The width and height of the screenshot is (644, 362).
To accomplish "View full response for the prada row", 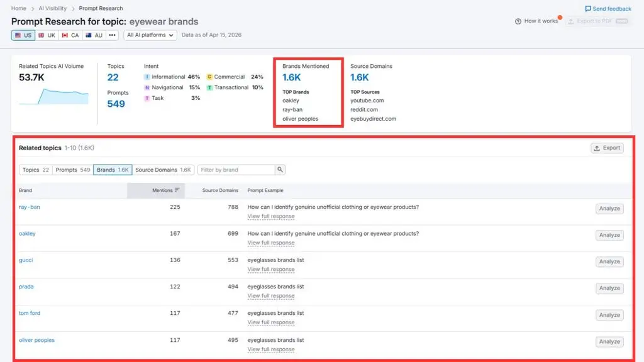I will click(271, 296).
